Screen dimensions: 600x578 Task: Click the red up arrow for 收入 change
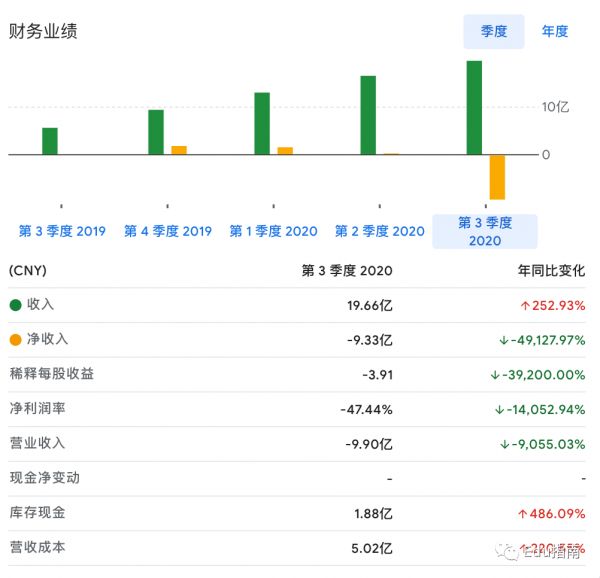click(x=522, y=305)
